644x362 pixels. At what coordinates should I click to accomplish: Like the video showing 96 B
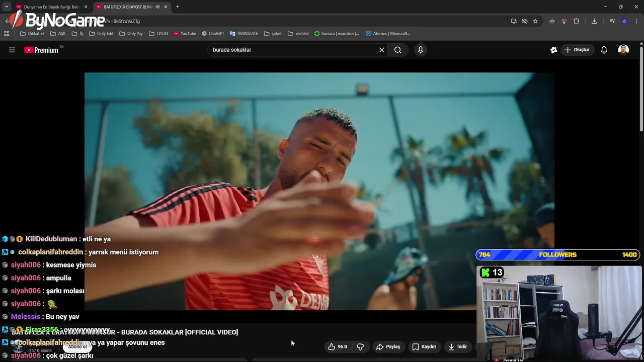338,347
